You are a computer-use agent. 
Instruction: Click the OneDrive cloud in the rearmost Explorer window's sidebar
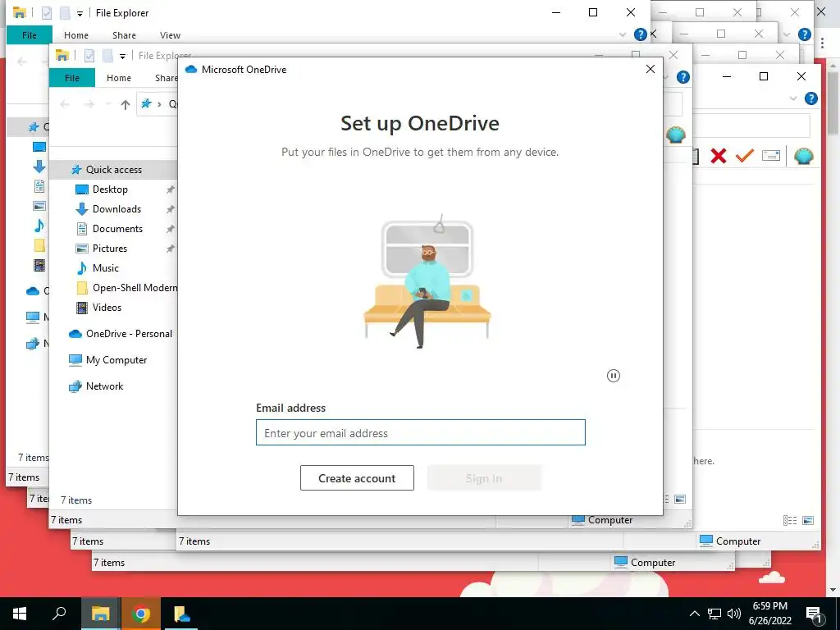(33, 291)
